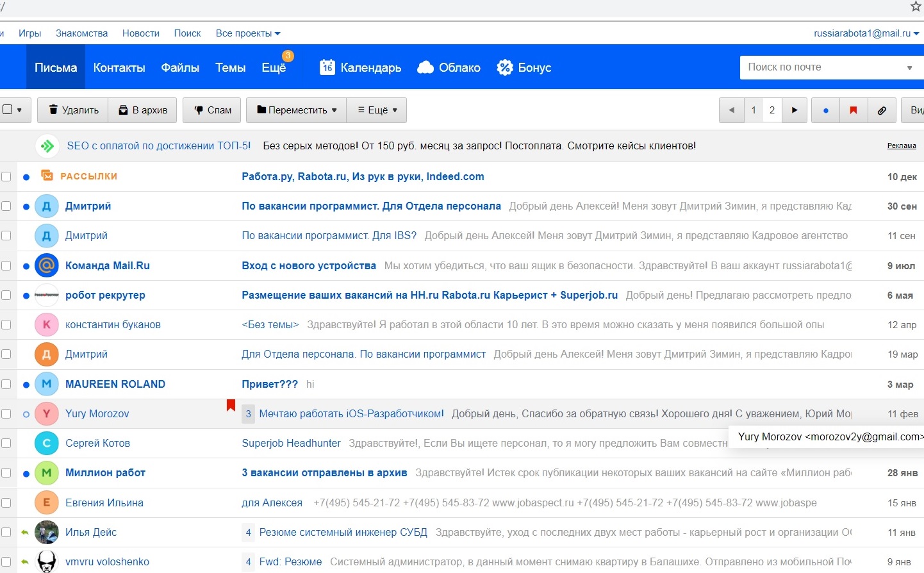The width and height of the screenshot is (924, 573).
Task: Open email Вход с нового устройства
Action: 309,265
